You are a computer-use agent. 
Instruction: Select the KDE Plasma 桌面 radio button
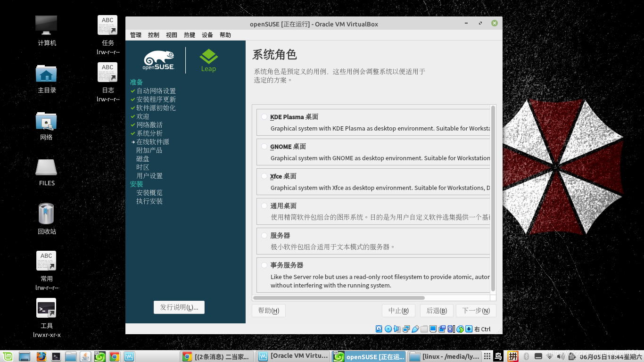[x=264, y=117]
